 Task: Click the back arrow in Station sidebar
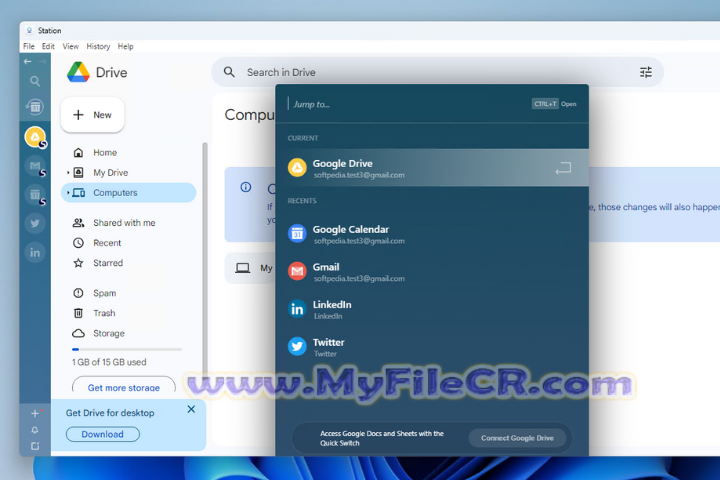(x=28, y=62)
